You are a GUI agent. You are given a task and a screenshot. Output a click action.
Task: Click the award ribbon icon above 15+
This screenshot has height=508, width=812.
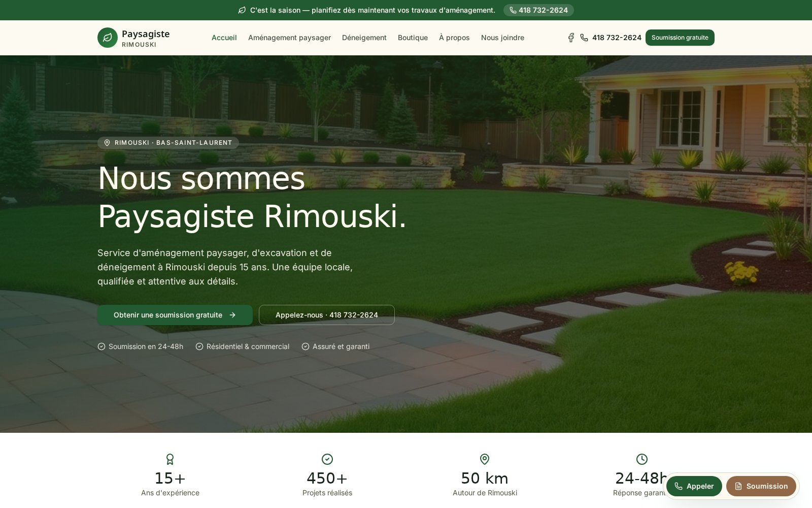pos(170,459)
